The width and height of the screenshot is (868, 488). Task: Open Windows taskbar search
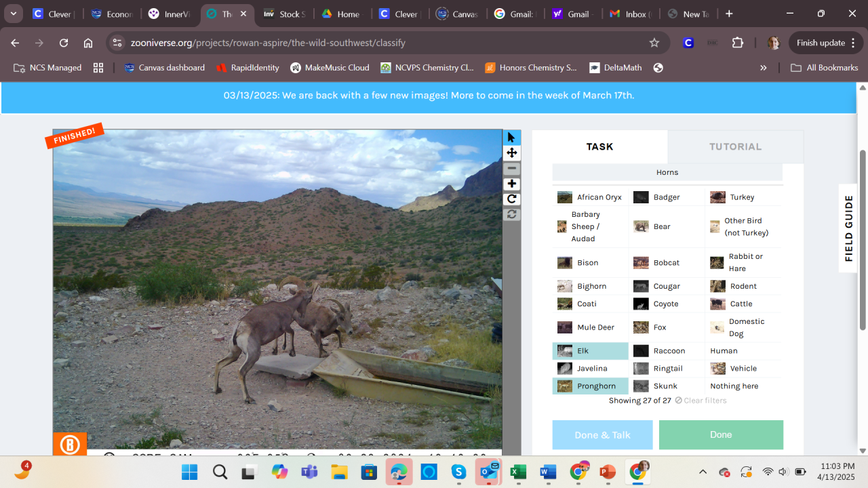(x=220, y=472)
